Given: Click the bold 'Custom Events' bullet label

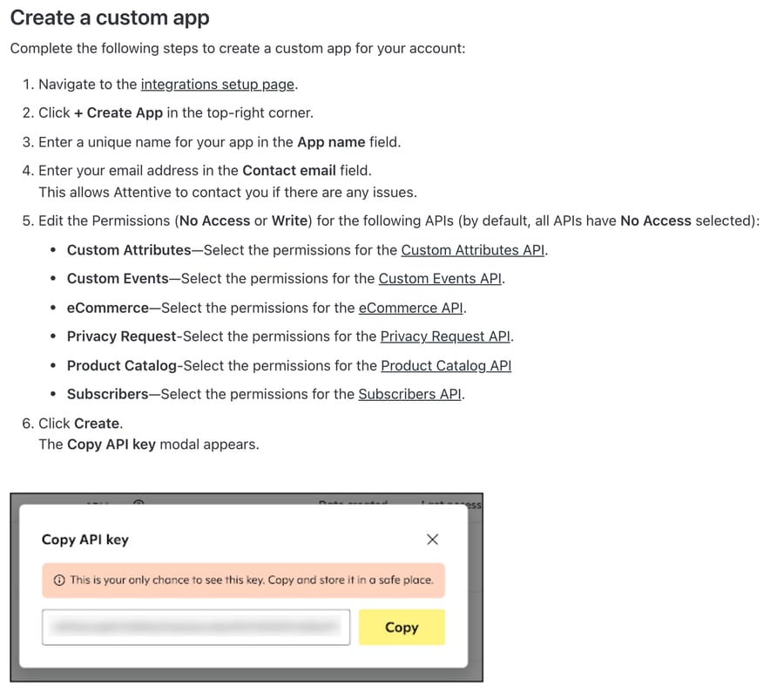Looking at the screenshot, I should point(118,278).
